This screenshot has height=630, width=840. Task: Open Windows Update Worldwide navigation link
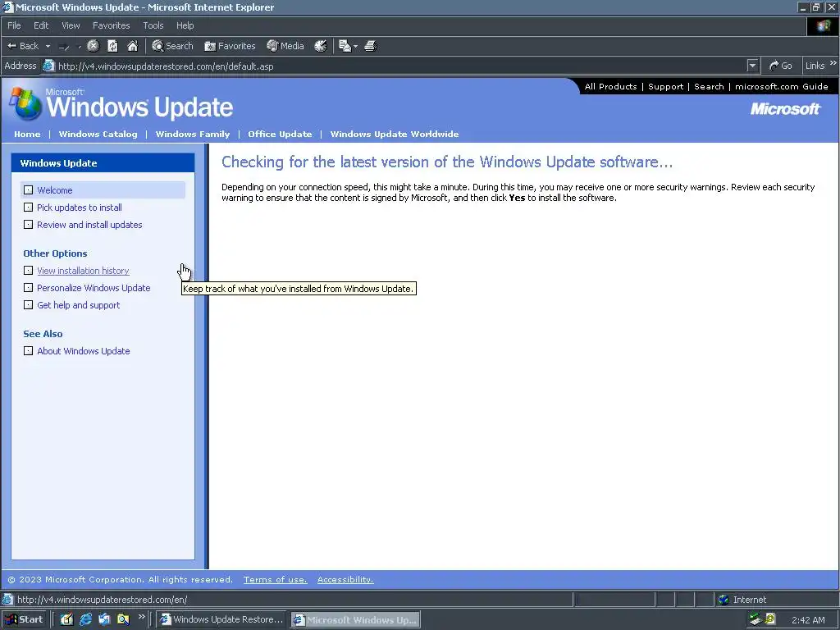395,134
